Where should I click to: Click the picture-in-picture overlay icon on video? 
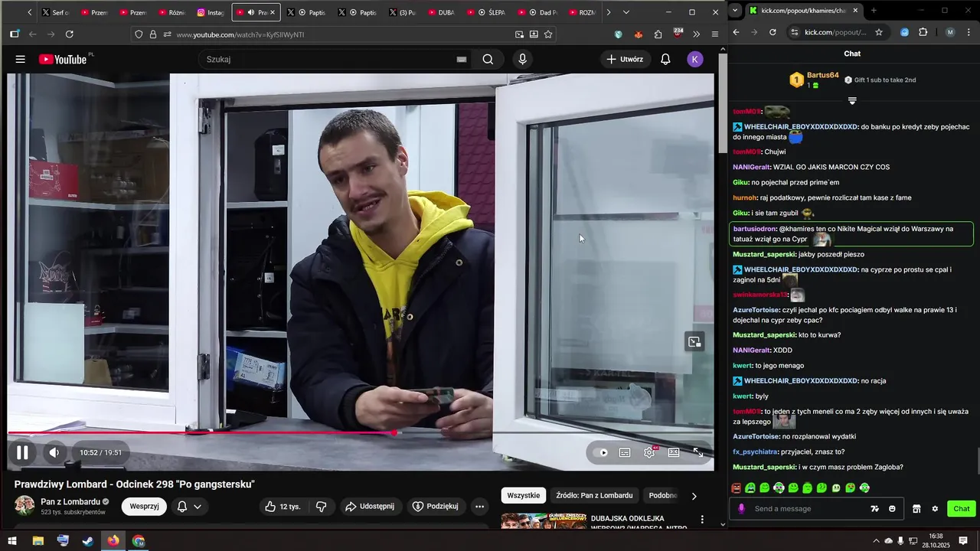pyautogui.click(x=694, y=342)
